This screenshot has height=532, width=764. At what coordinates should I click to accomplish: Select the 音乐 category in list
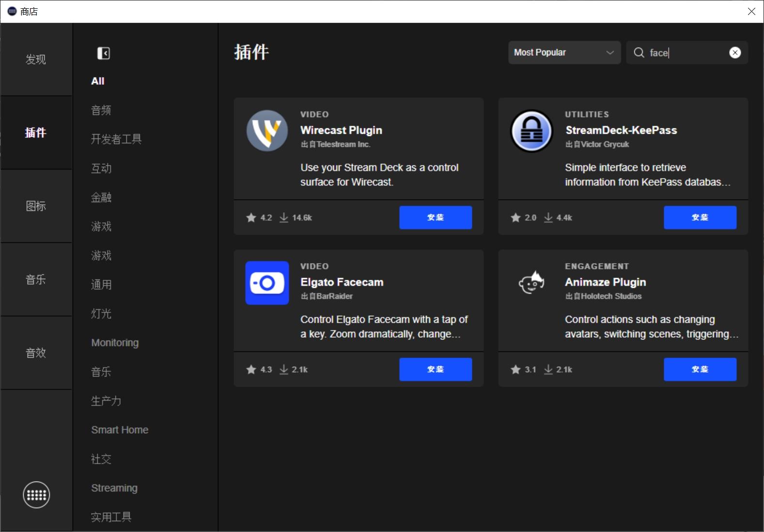point(101,372)
